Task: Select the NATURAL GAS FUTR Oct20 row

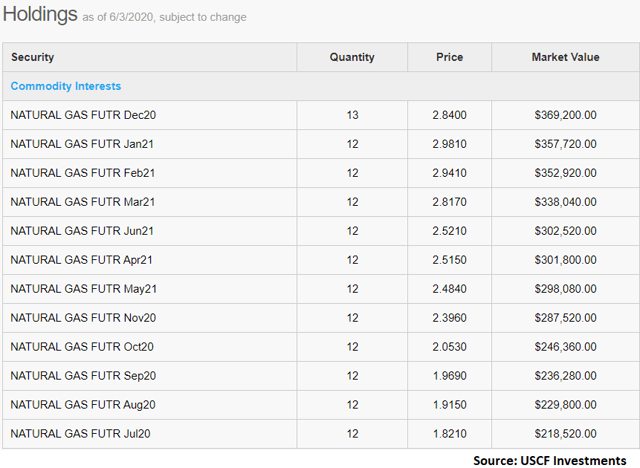Action: (321, 347)
